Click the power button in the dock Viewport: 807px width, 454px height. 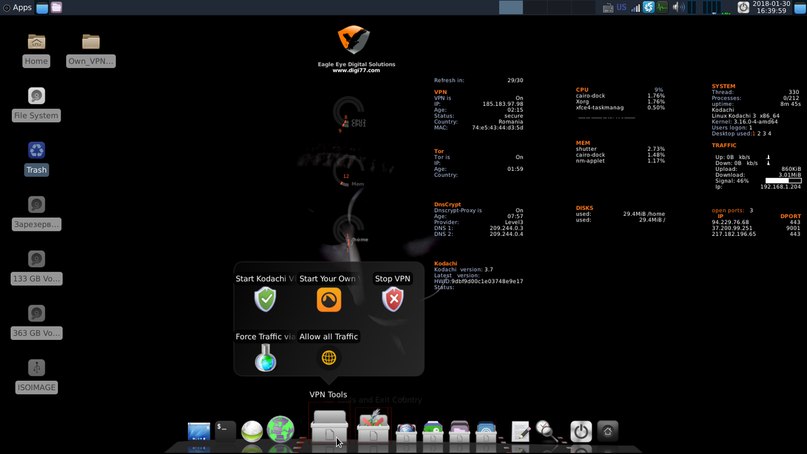(x=581, y=431)
